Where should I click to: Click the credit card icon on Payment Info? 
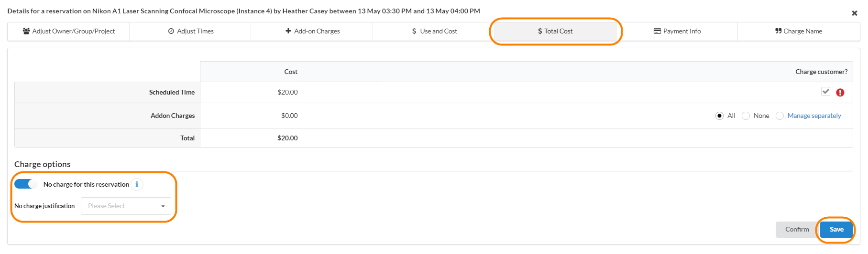click(657, 31)
